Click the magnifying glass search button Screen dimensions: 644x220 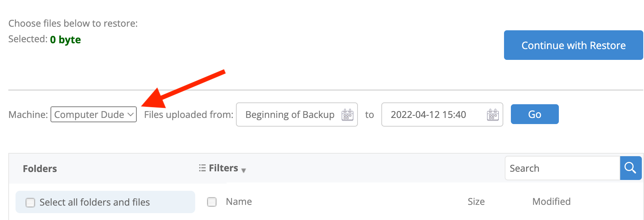tap(631, 168)
